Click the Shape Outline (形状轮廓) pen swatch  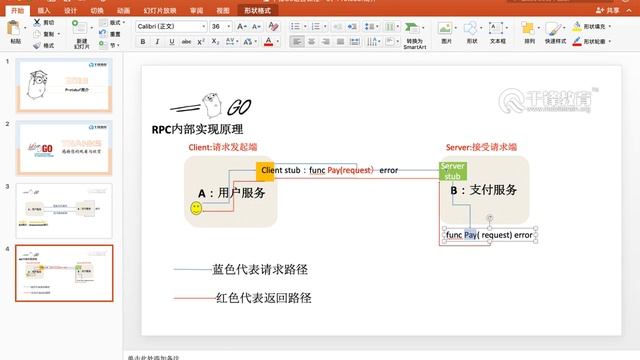(x=577, y=42)
